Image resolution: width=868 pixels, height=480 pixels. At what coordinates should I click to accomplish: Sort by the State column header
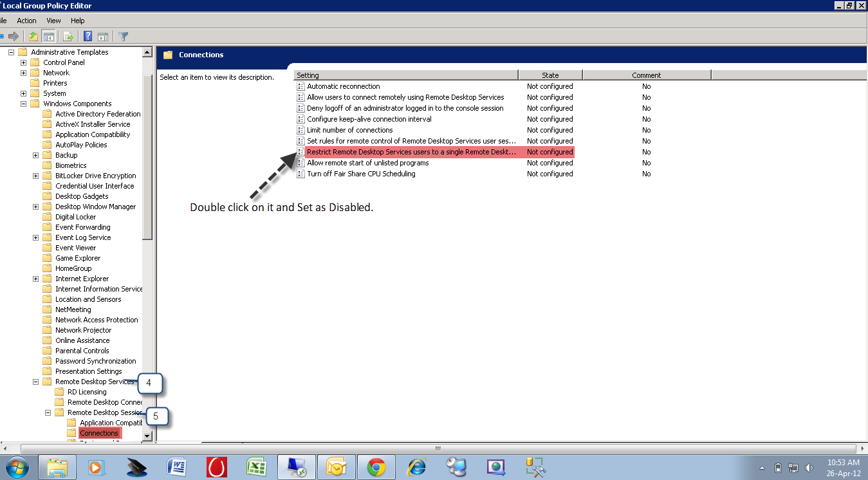tap(550, 75)
